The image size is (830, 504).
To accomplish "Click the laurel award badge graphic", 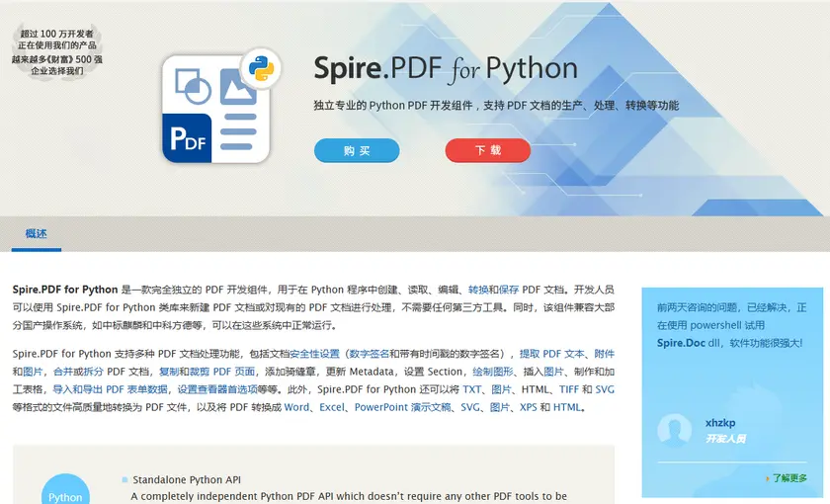I will click(56, 51).
